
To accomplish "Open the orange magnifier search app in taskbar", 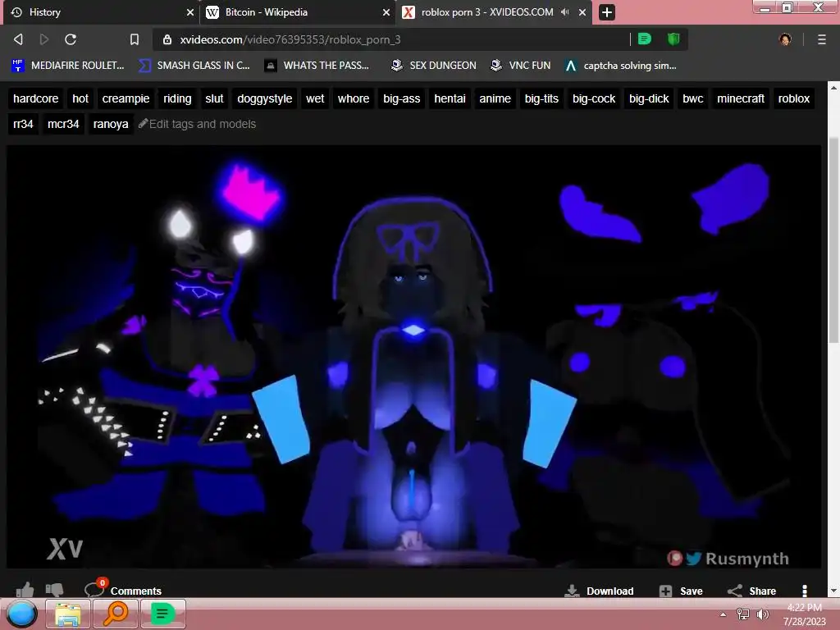I will [115, 614].
